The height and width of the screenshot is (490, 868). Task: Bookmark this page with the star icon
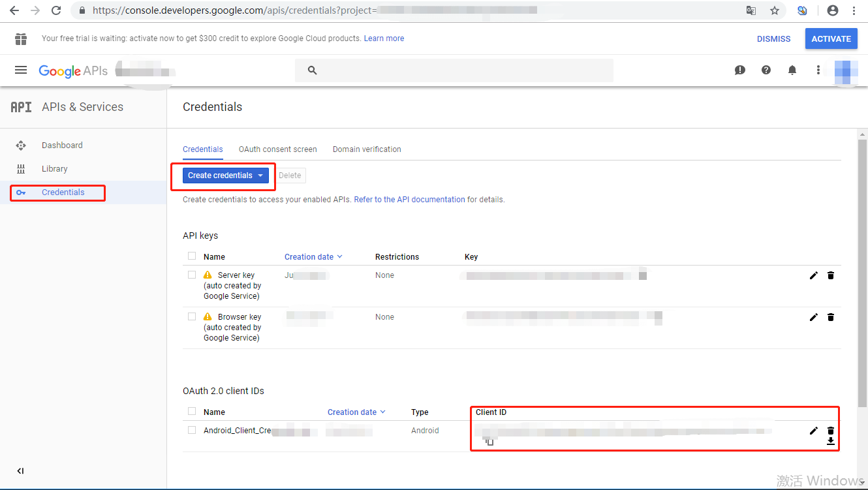point(775,10)
